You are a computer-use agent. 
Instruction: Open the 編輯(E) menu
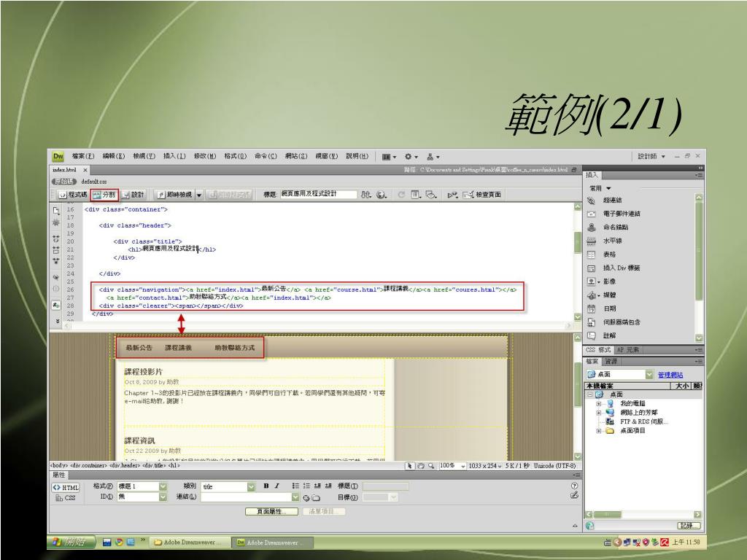114,156
